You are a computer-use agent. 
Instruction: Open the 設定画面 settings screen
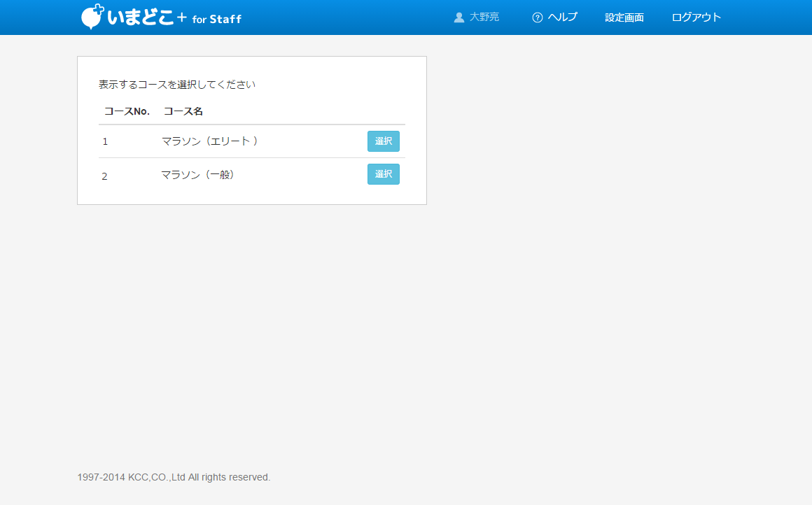tap(624, 17)
